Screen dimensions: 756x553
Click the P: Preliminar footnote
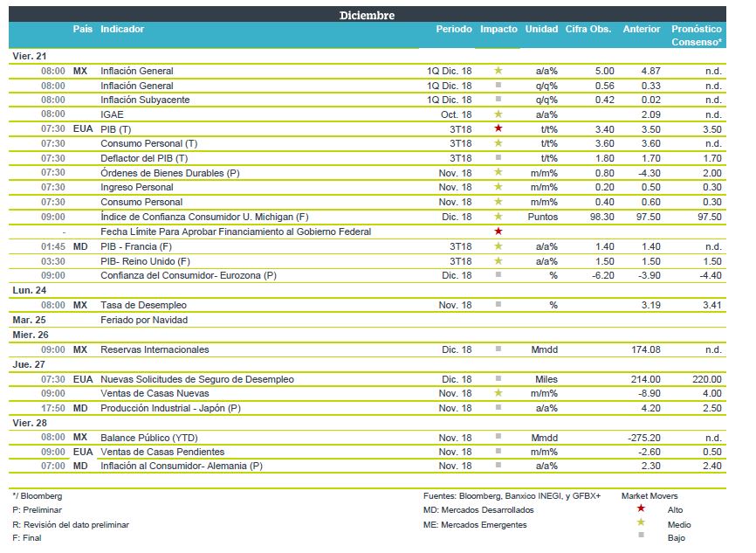[38, 509]
